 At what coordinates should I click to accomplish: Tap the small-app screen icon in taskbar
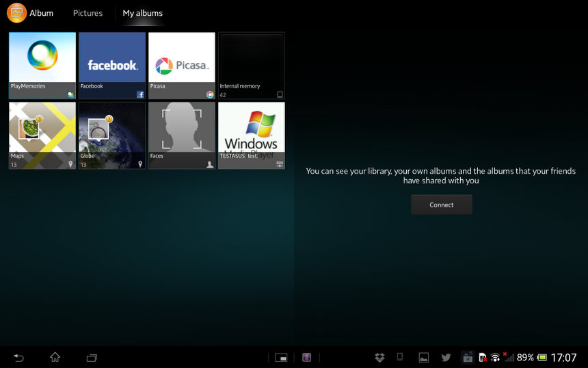tap(281, 358)
